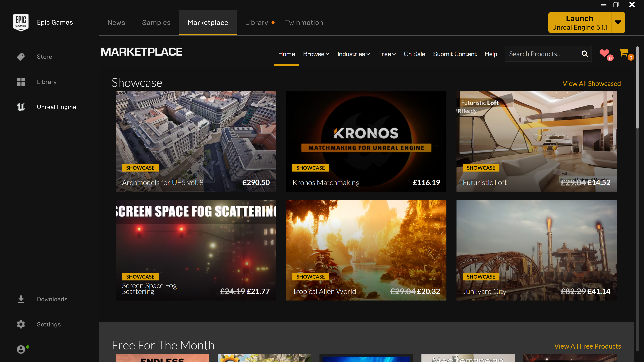Screen dimensions: 644x362
Task: Click the Downloads label in sidebar
Action: pos(52,299)
